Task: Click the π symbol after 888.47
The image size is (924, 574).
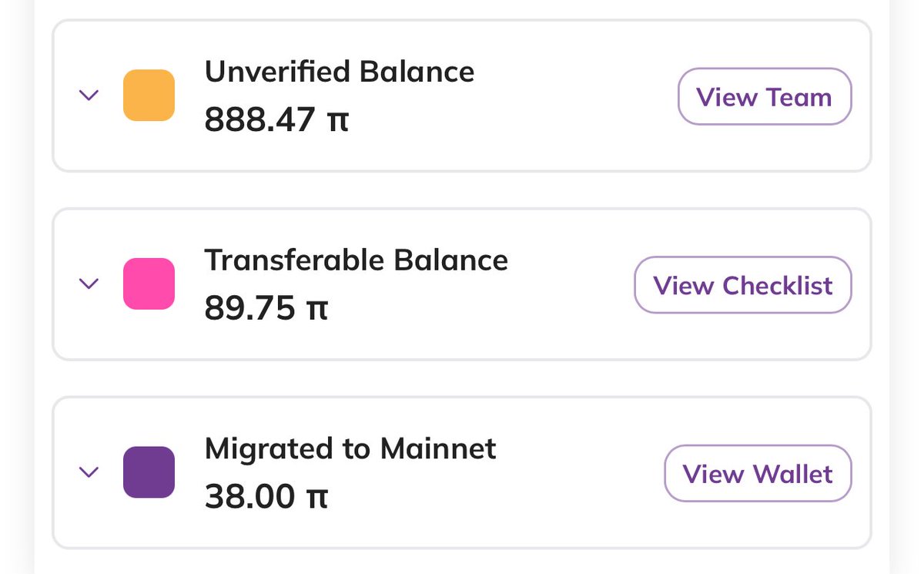Action: (x=339, y=122)
